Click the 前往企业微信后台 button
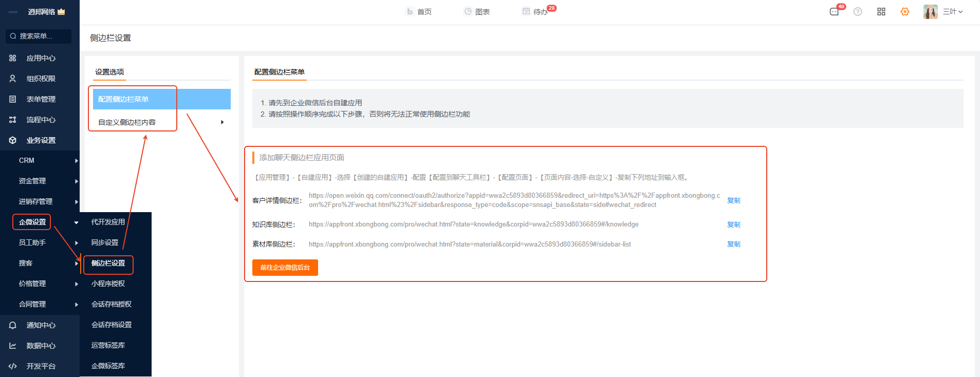The width and height of the screenshot is (980, 377). coord(285,268)
